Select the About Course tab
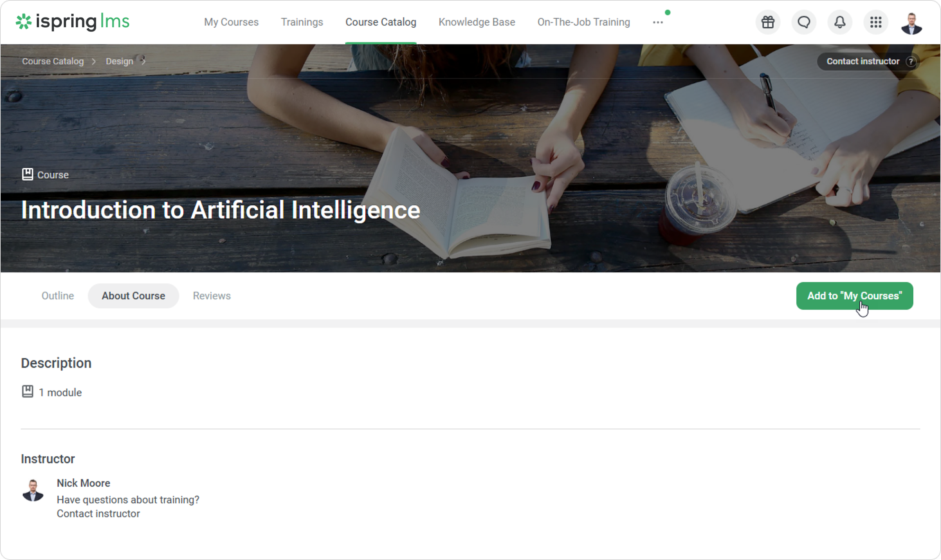Image resolution: width=941 pixels, height=560 pixels. (x=133, y=296)
